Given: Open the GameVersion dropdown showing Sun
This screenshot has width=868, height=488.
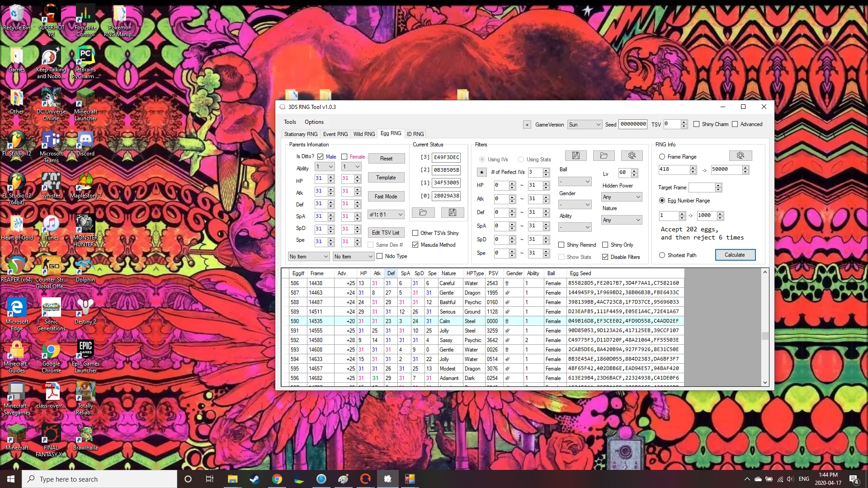Looking at the screenshot, I should click(585, 125).
